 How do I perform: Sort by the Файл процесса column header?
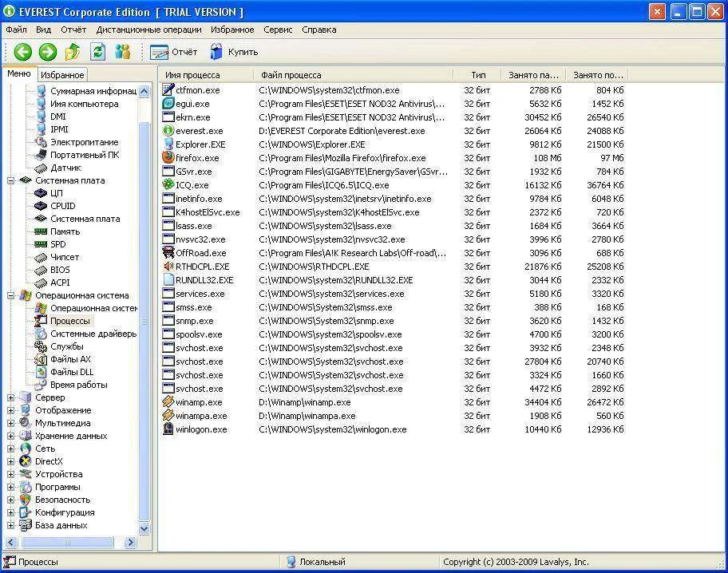coord(353,75)
